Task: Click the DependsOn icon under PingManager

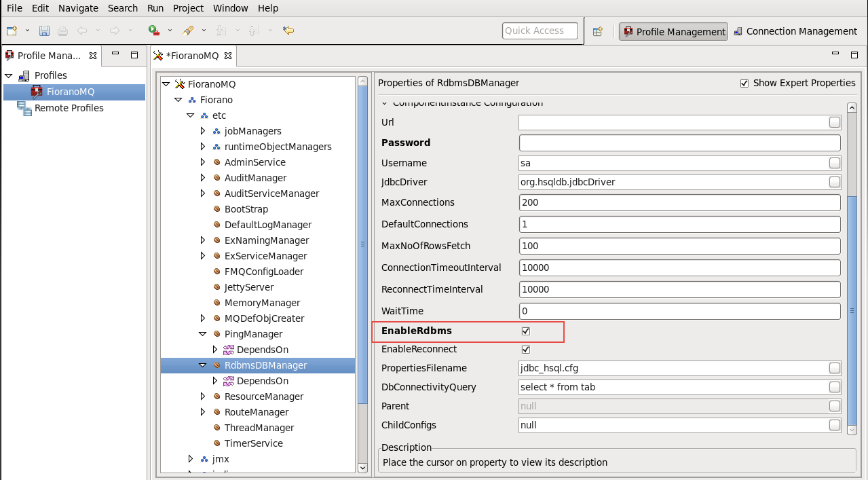Action: pyautogui.click(x=229, y=350)
